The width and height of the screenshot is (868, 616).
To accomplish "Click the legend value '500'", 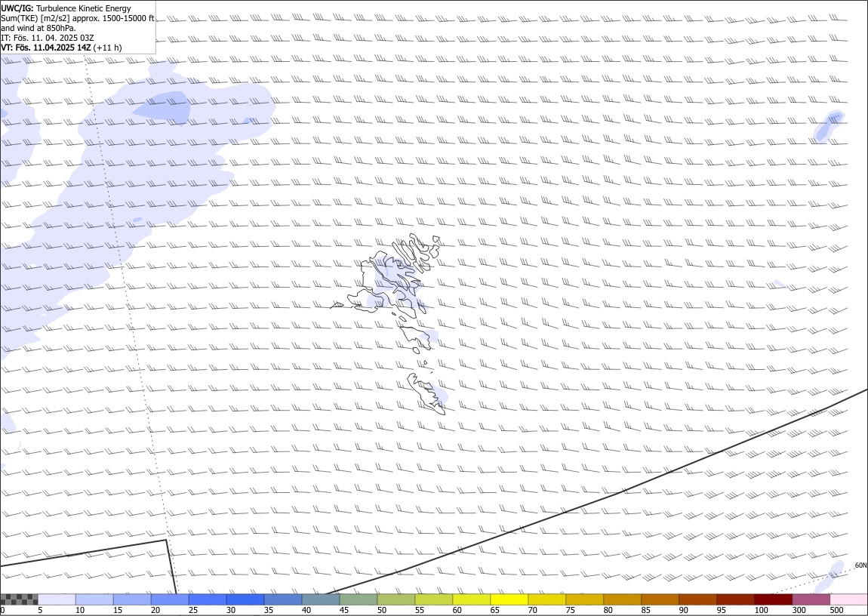I will (836, 610).
